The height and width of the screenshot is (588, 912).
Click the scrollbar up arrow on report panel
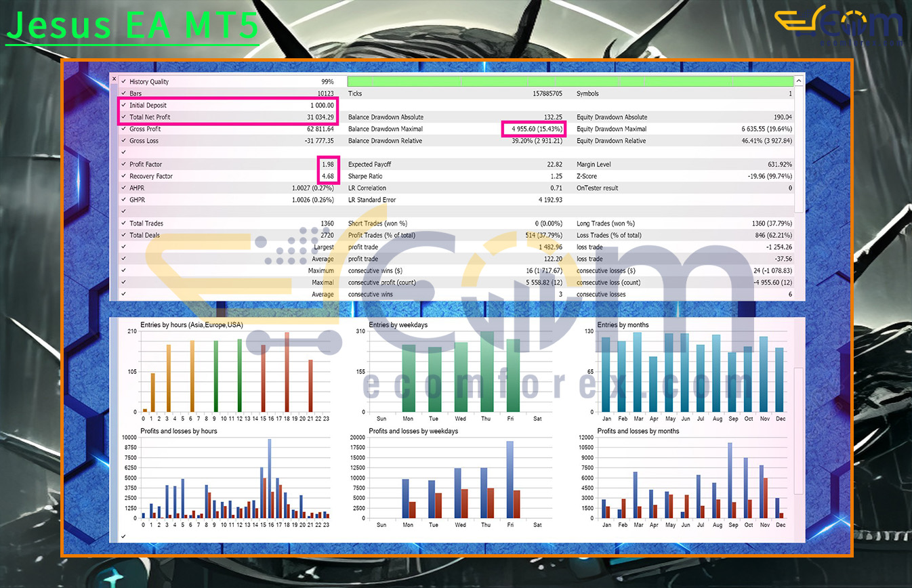pyautogui.click(x=798, y=80)
